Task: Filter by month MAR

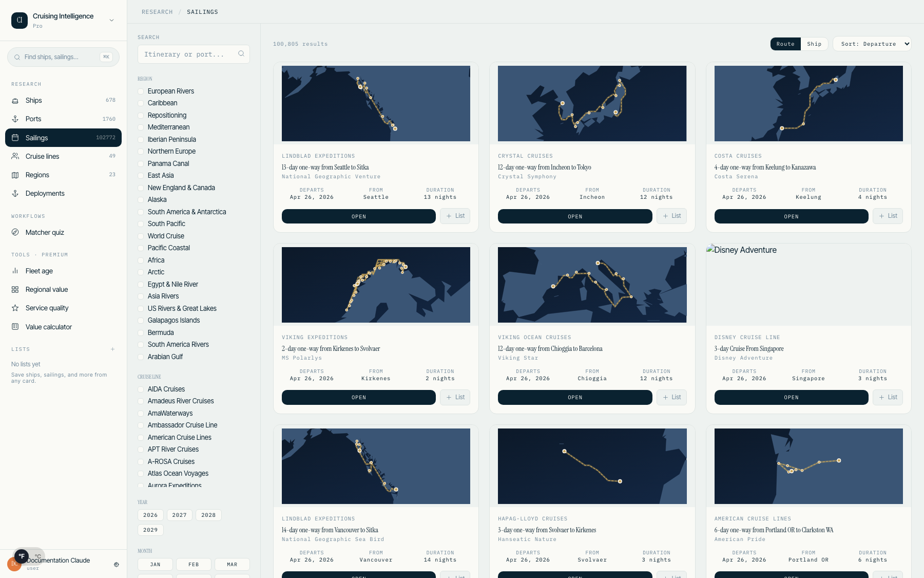Action: [x=232, y=564]
